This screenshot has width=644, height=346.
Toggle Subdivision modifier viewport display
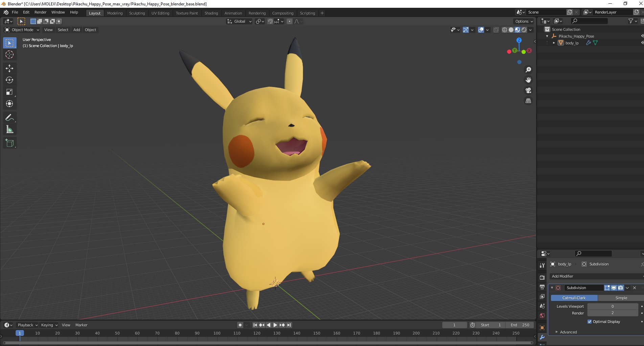click(x=614, y=288)
